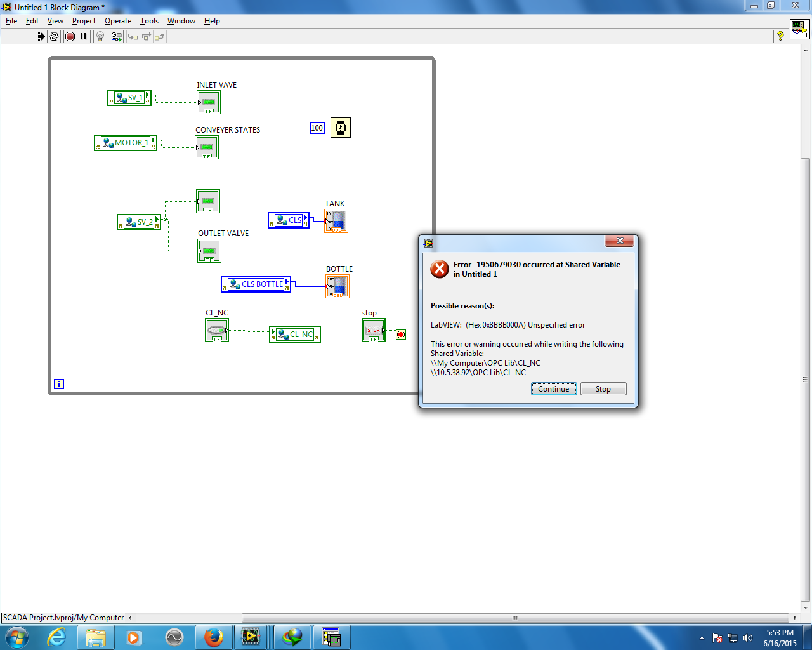
Task: Select the CL_NC shared variable write node
Action: [x=295, y=335]
